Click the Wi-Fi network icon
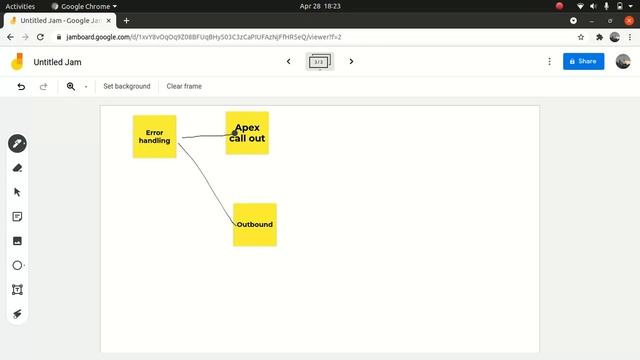This screenshot has width=640, height=360. (x=580, y=6)
